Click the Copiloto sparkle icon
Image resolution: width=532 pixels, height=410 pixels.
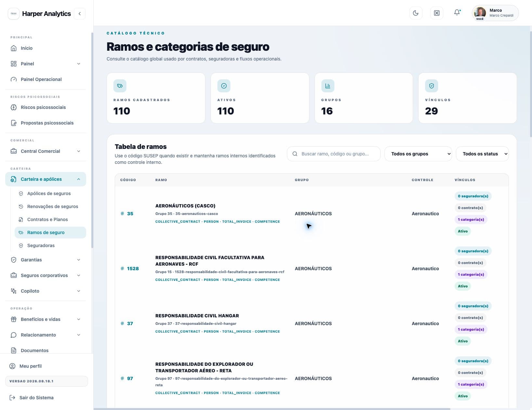14,291
